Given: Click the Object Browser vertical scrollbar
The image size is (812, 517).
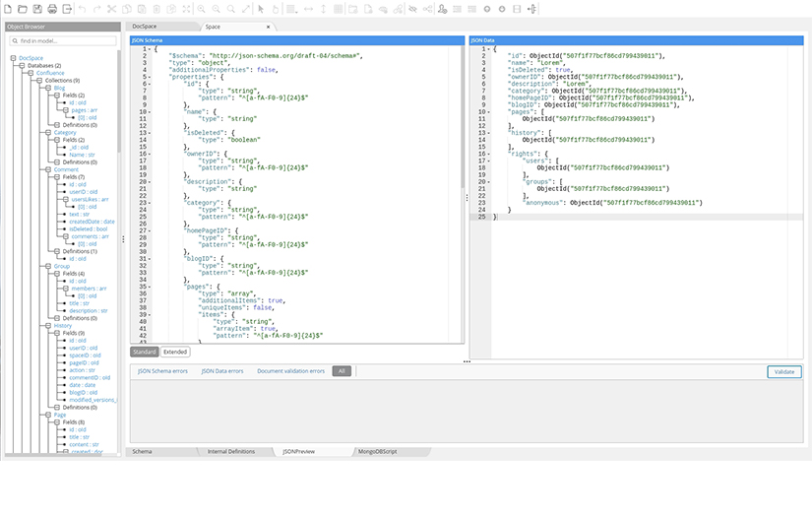Looking at the screenshot, I should tap(118, 101).
